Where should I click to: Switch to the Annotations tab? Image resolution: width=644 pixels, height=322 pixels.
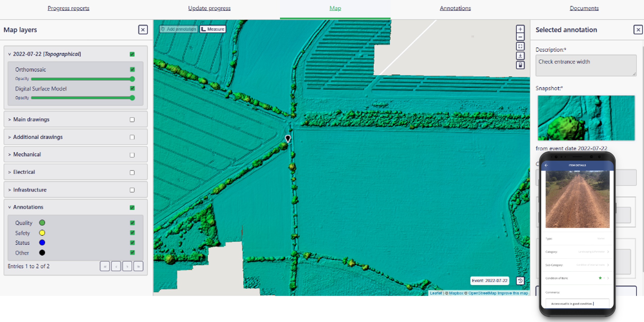455,8
